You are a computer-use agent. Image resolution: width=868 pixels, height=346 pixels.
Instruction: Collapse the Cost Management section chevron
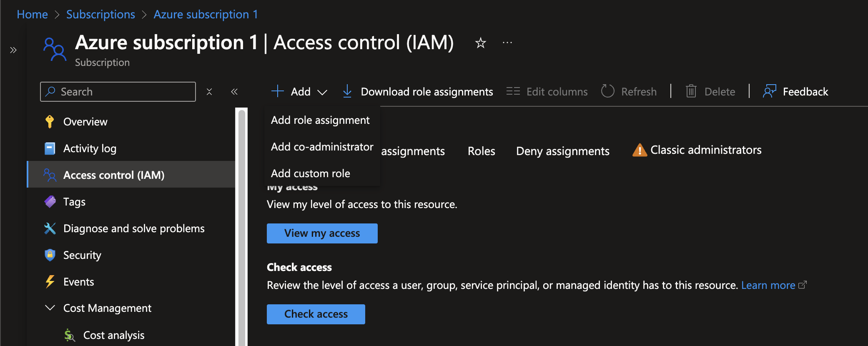coord(50,308)
